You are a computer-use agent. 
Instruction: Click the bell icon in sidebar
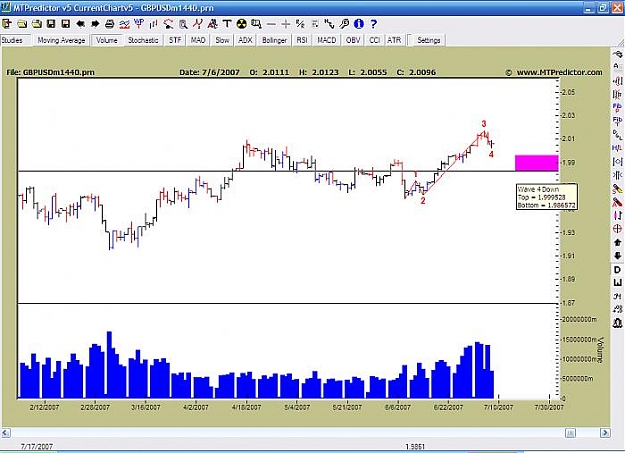coord(617,322)
